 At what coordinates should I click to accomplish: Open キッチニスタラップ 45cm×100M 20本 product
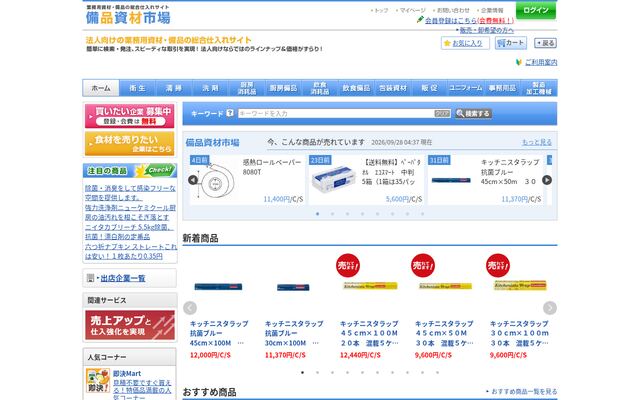(369, 333)
